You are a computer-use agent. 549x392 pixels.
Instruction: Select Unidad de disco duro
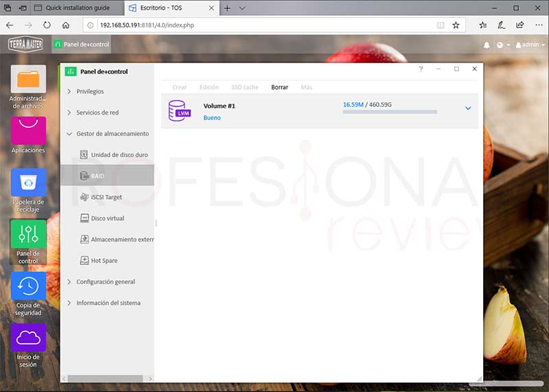pyautogui.click(x=114, y=155)
